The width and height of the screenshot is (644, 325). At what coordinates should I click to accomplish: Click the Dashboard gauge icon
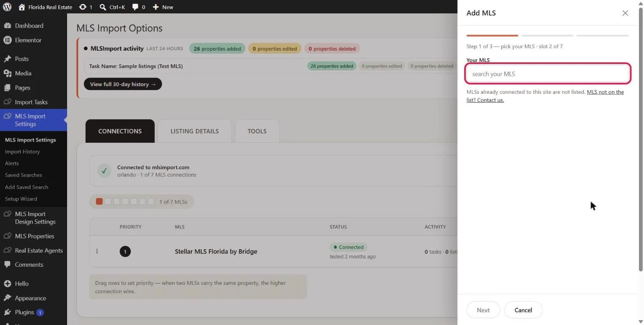click(7, 26)
